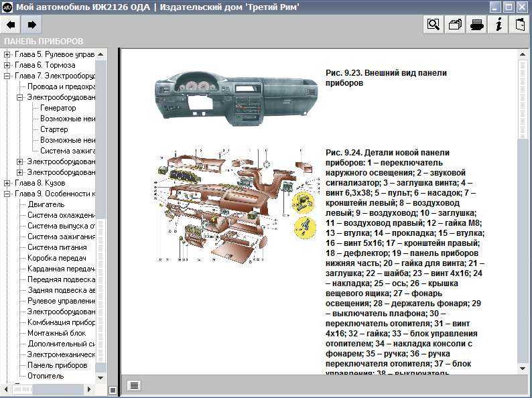Expand Глава 5. Рулевое управление node
This screenshot has width=532, height=398.
point(7,54)
